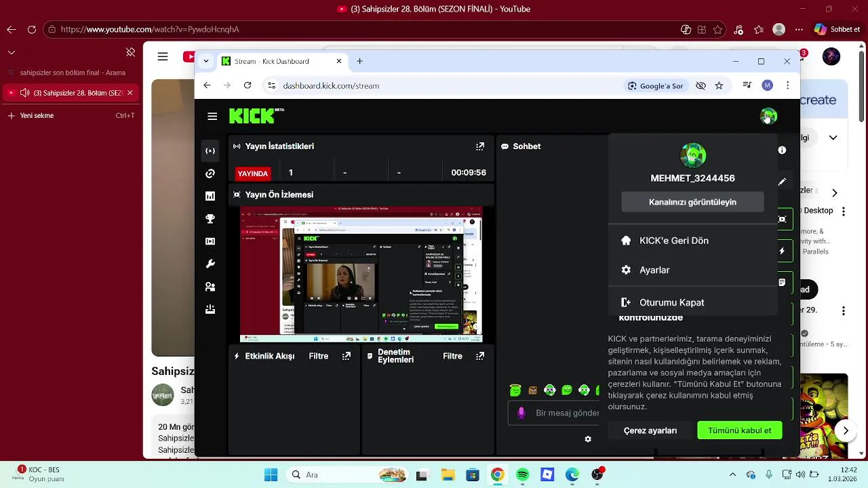Click the stream timer 00:09:56
Image resolution: width=868 pixels, height=488 pixels.
click(469, 173)
